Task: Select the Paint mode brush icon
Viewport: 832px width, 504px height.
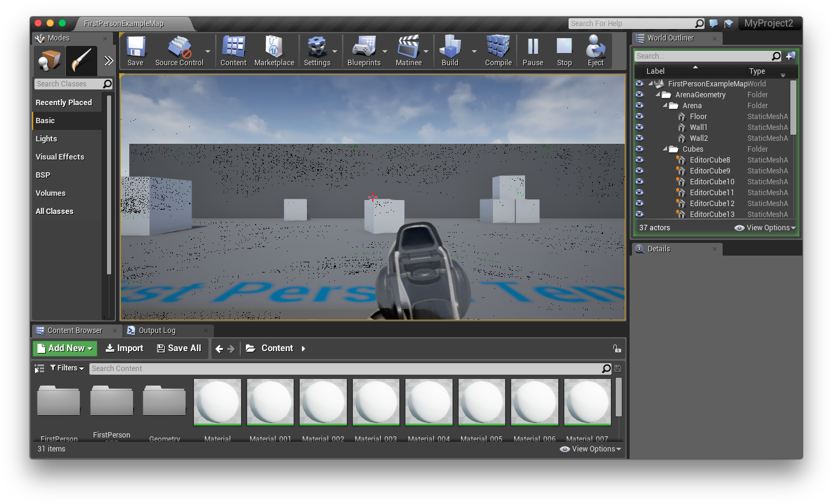Action: click(x=81, y=60)
